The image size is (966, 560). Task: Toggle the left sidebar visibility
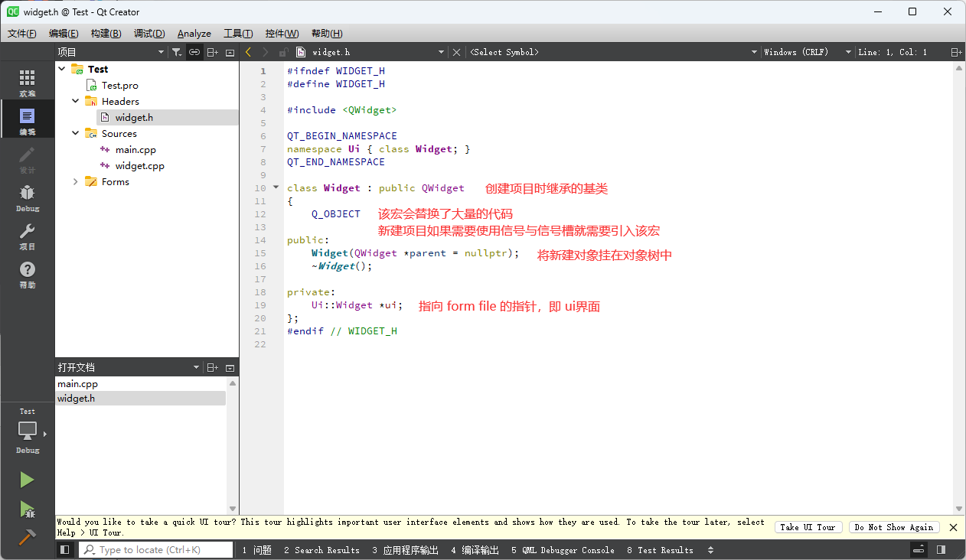(65, 549)
